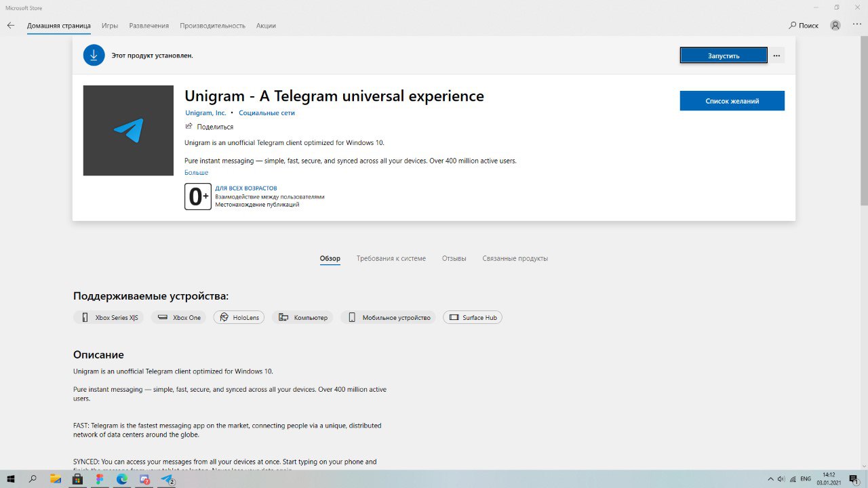Image resolution: width=868 pixels, height=488 pixels.
Task: Click the volume icon in system tray
Action: coord(781,479)
